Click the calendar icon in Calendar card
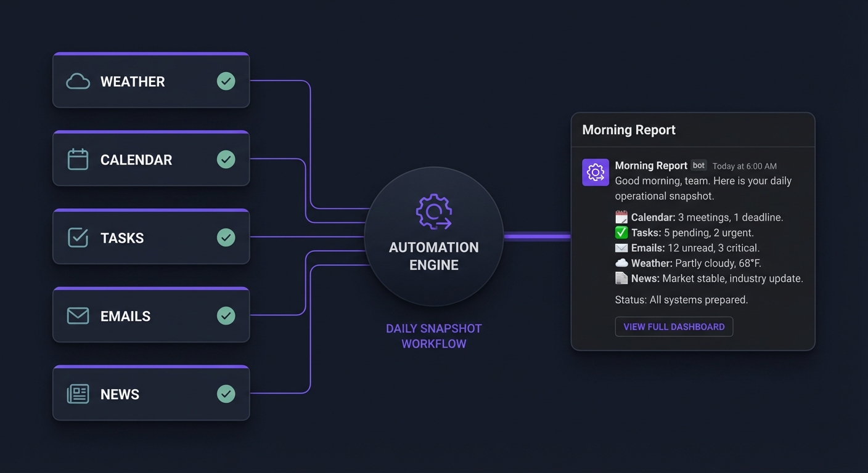Image resolution: width=868 pixels, height=473 pixels. [x=78, y=160]
